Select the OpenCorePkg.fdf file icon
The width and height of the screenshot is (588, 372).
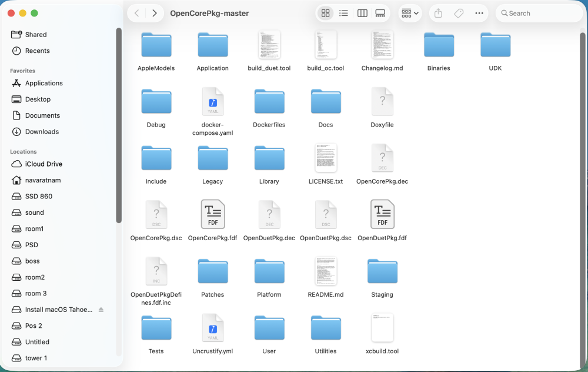(x=213, y=214)
